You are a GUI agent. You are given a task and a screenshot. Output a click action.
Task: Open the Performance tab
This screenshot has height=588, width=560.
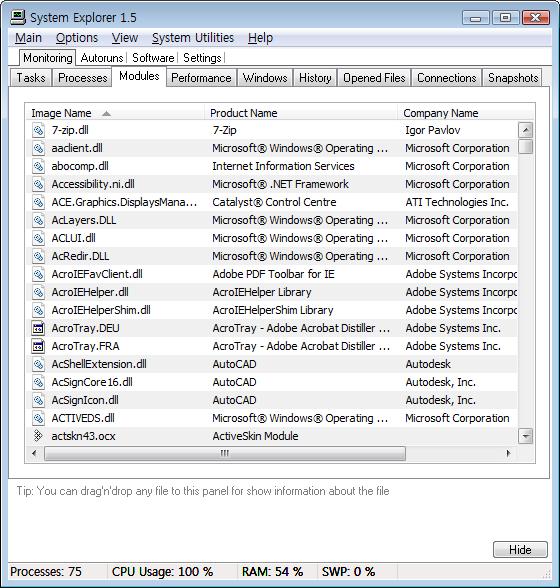coord(201,78)
